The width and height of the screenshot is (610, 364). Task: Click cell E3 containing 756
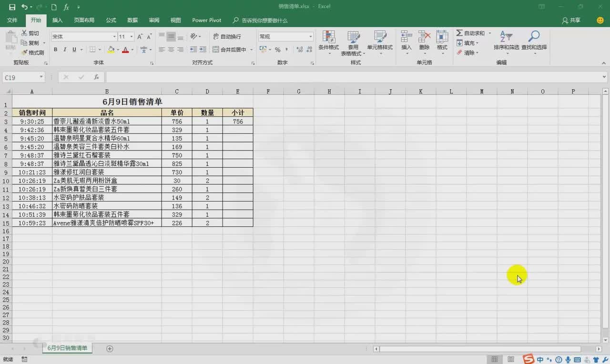pyautogui.click(x=238, y=121)
